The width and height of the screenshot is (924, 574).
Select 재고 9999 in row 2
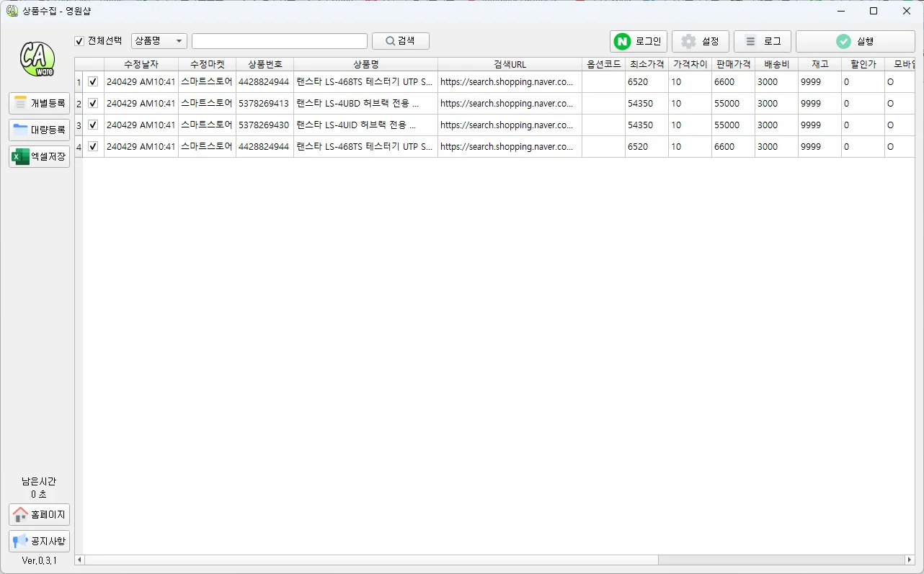coord(820,104)
